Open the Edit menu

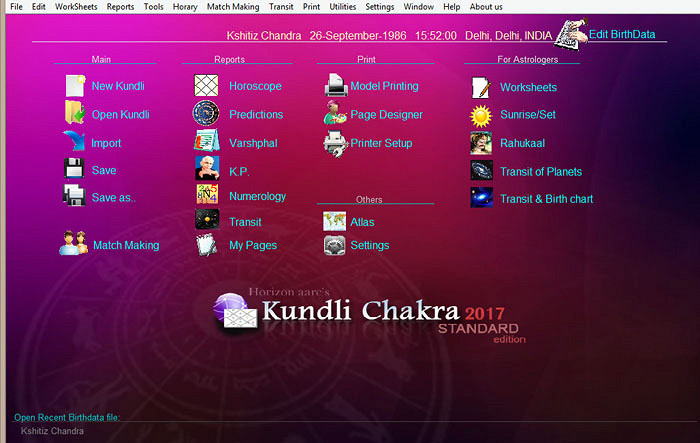pos(39,7)
